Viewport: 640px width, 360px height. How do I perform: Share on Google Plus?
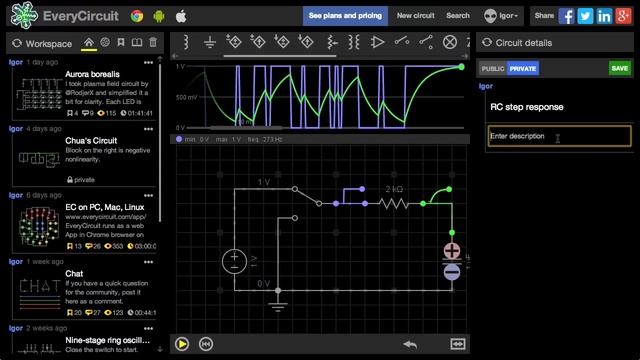click(x=623, y=16)
